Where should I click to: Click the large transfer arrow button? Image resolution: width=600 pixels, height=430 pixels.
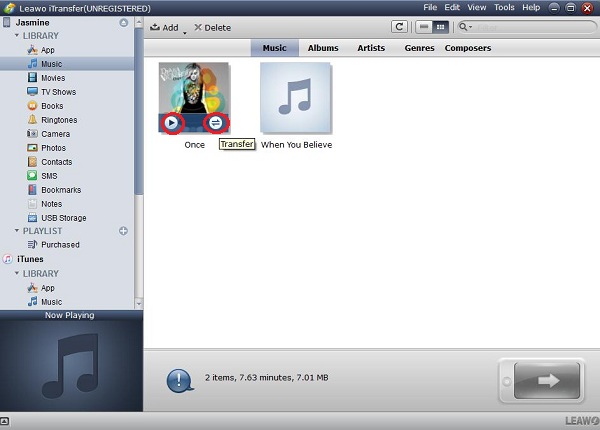pyautogui.click(x=546, y=381)
